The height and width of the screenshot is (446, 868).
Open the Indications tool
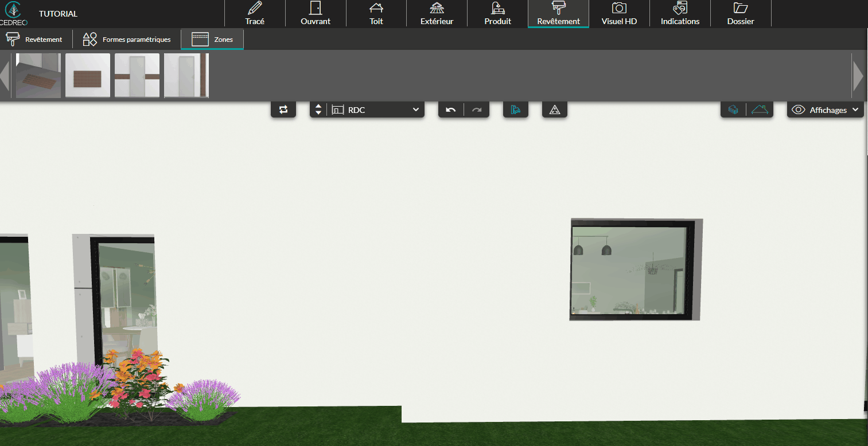(680, 14)
